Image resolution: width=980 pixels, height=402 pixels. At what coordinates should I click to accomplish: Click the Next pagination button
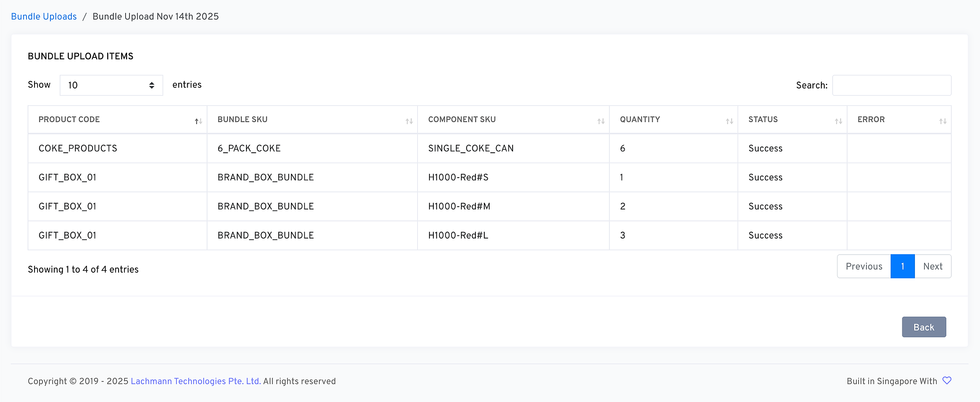pyautogui.click(x=933, y=266)
